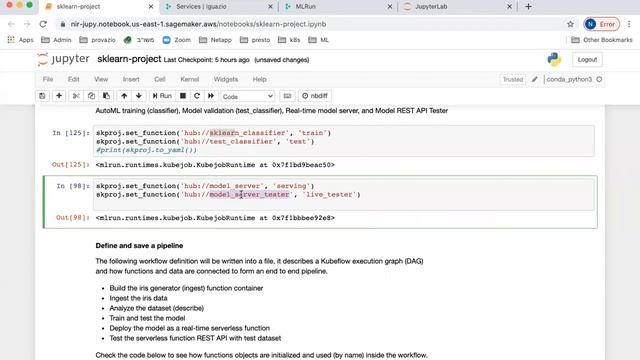Click the kernel idle circle indicator
The width and height of the screenshot is (640, 360).
[x=599, y=80]
